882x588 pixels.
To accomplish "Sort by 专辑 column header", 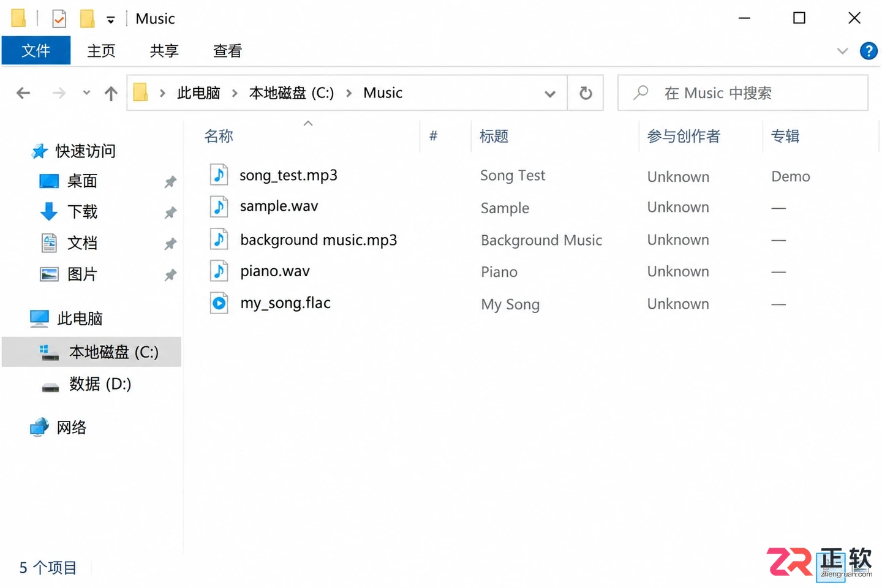I will tap(785, 136).
